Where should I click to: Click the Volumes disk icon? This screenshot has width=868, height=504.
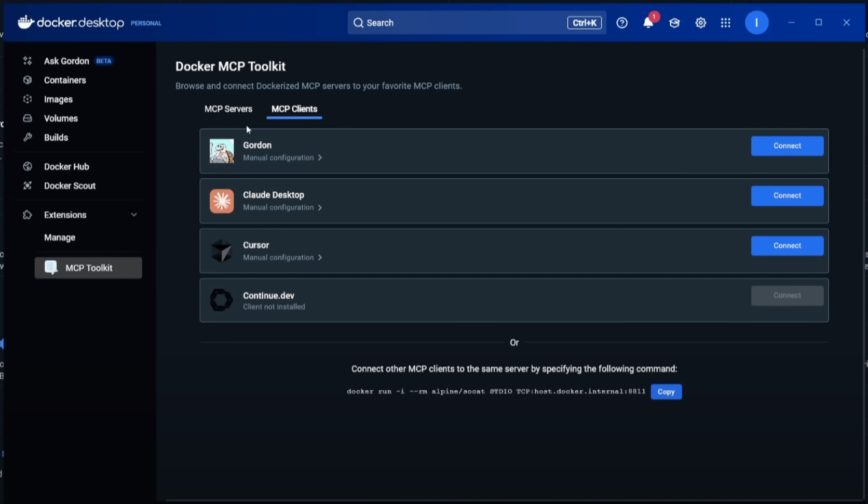[28, 118]
